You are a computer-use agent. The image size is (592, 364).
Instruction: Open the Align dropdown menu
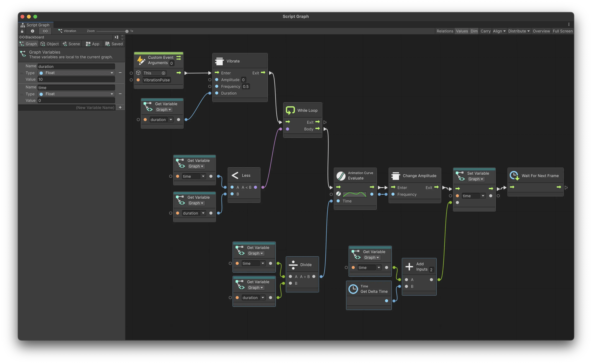click(x=499, y=31)
